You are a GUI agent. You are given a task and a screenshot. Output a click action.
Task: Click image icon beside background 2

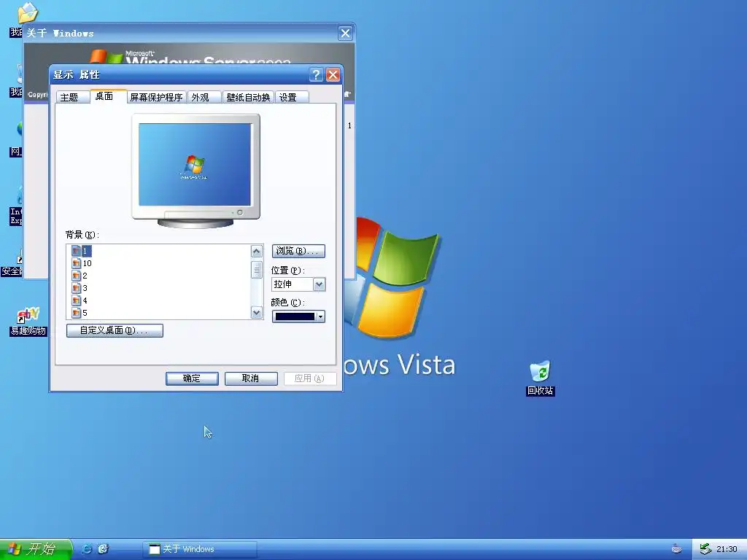coord(76,276)
